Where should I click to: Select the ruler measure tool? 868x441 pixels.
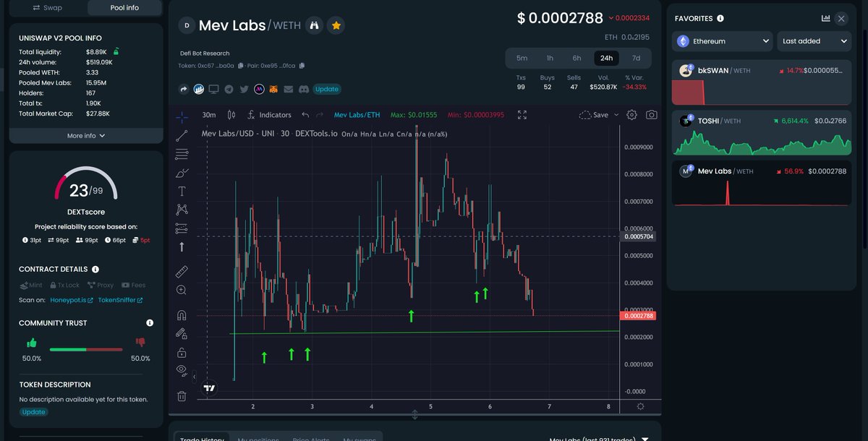click(x=182, y=272)
